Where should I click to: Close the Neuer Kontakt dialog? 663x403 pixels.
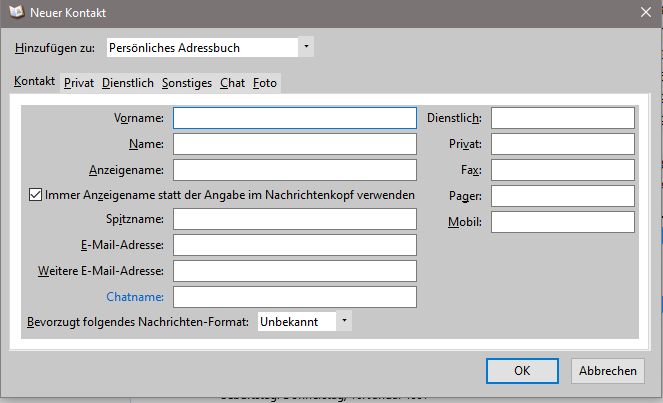[645, 13]
